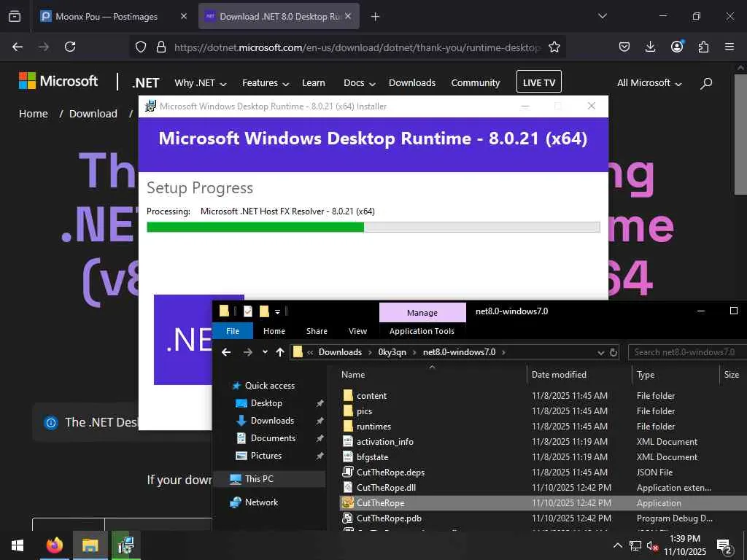Click the installer progress bar

(x=373, y=227)
